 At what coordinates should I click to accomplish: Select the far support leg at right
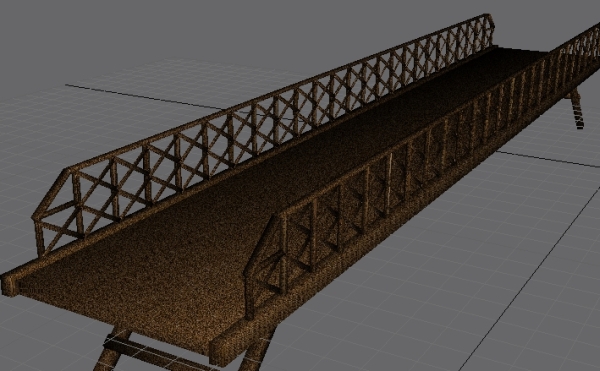click(577, 108)
